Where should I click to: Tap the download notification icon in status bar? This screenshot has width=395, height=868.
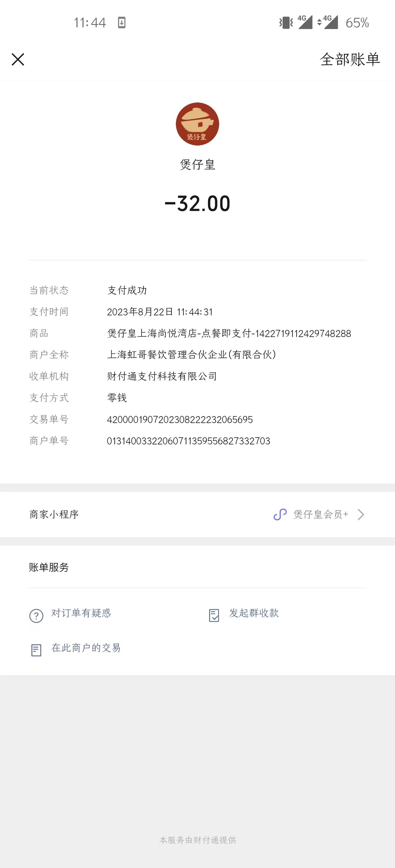[x=122, y=22]
